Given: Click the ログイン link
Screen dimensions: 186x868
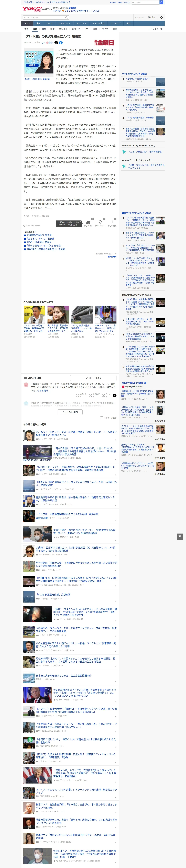Looking at the screenshot, I should pyautogui.click(x=57, y=11).
